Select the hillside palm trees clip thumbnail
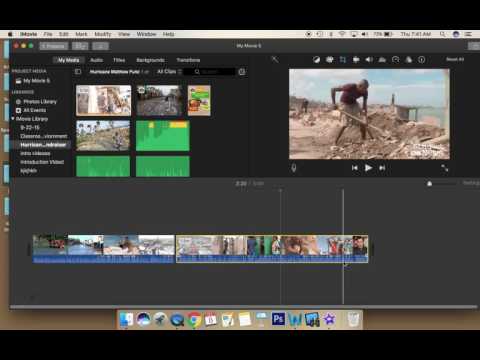Viewport: 480px width, 360px height. pos(103,136)
